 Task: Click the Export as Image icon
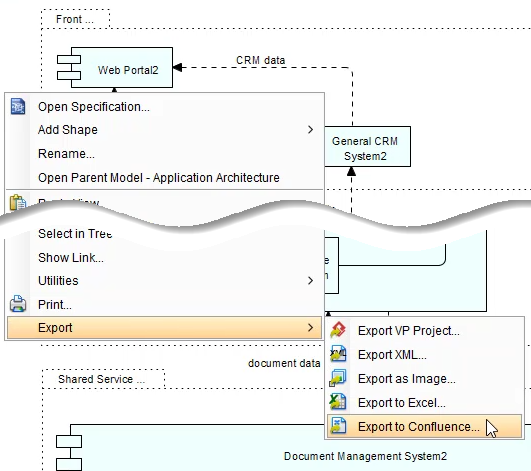pos(338,378)
